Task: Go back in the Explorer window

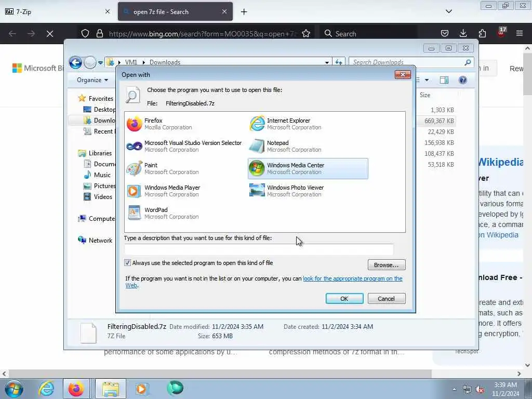Action: [x=75, y=63]
